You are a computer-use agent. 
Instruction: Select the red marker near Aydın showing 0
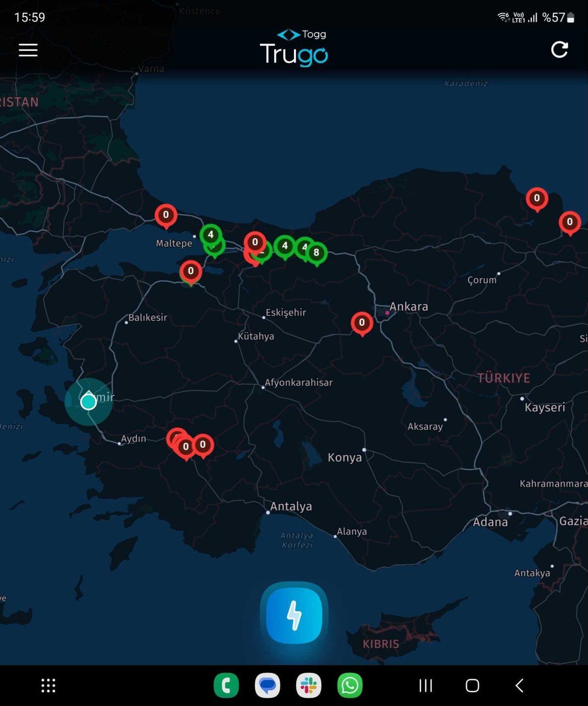point(186,446)
